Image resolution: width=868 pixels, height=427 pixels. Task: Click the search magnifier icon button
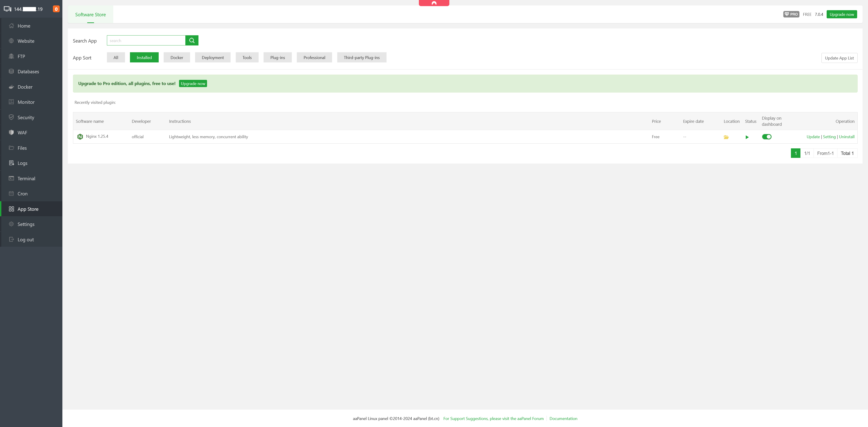coord(192,40)
